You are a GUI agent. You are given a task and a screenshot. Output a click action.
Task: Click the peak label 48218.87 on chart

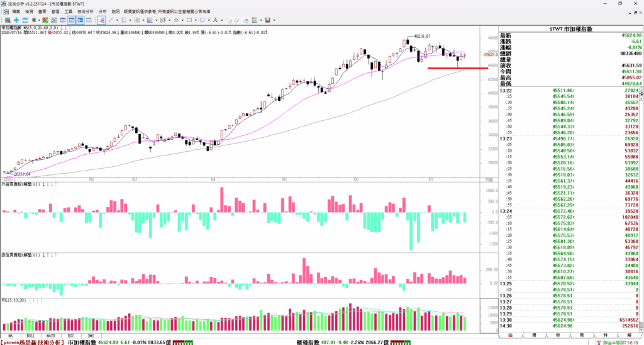[x=422, y=36]
